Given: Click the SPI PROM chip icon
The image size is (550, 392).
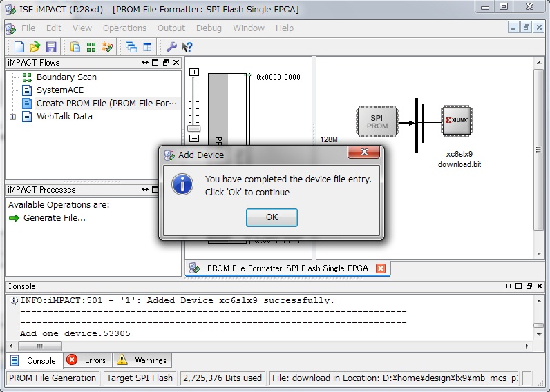Looking at the screenshot, I should 377,121.
